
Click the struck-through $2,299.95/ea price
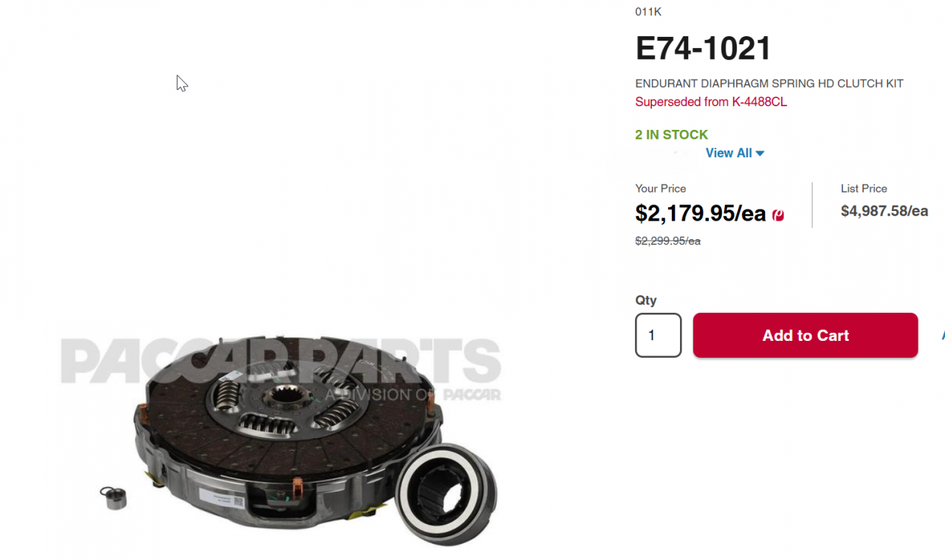point(668,241)
